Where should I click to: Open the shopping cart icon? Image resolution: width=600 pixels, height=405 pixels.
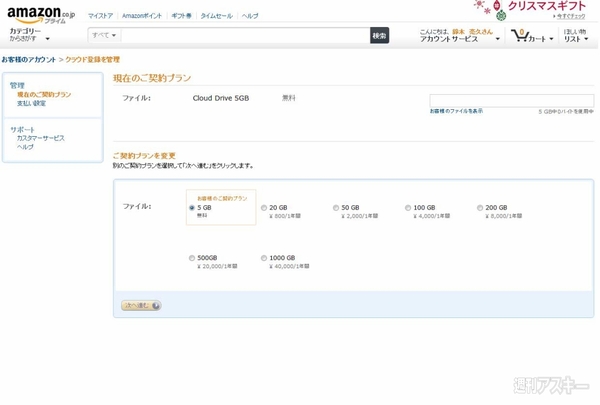pos(520,36)
